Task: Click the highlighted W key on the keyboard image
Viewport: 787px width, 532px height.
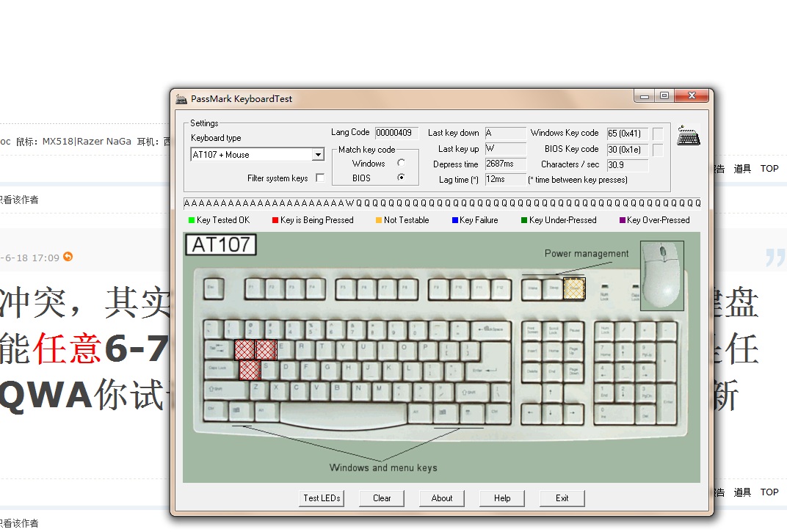Action: pos(266,350)
